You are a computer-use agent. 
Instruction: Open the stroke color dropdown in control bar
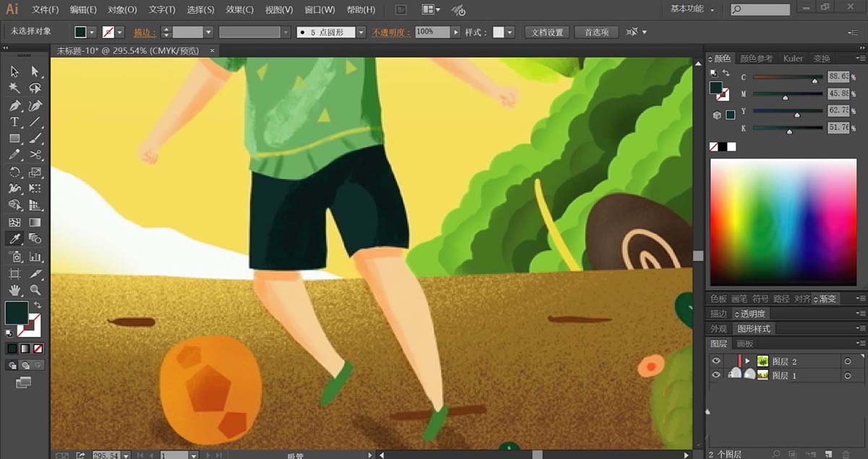coord(119,33)
